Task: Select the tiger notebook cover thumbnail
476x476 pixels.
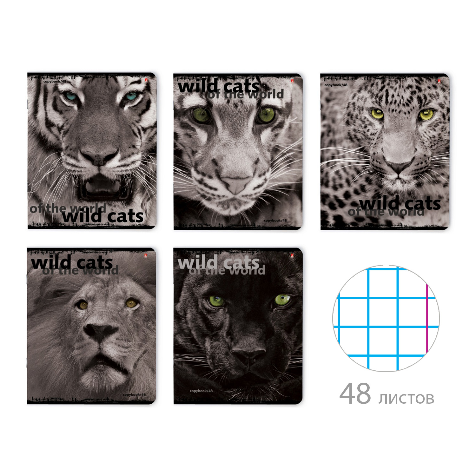Action: 92,151
